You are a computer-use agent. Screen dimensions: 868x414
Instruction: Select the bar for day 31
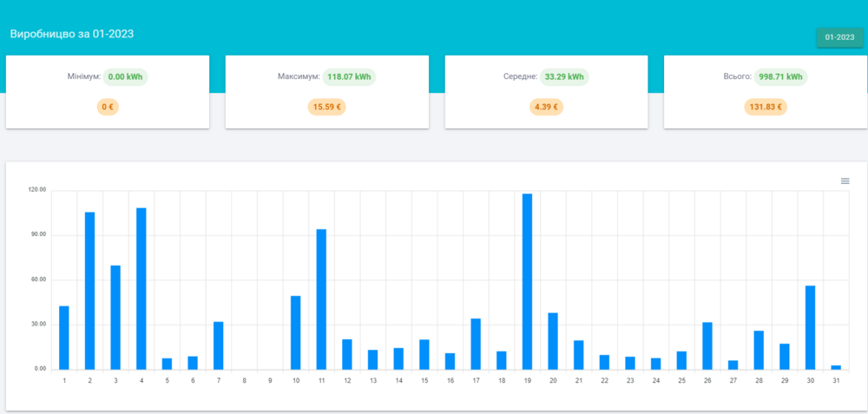(836, 367)
